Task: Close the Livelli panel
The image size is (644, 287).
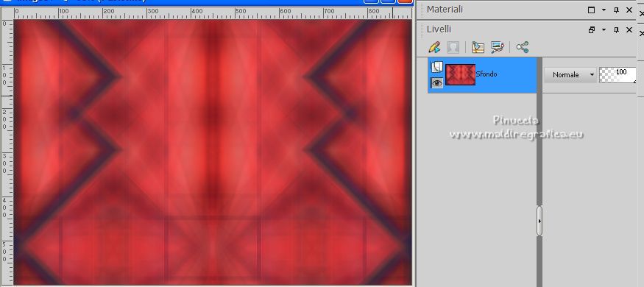Action: click(x=629, y=30)
